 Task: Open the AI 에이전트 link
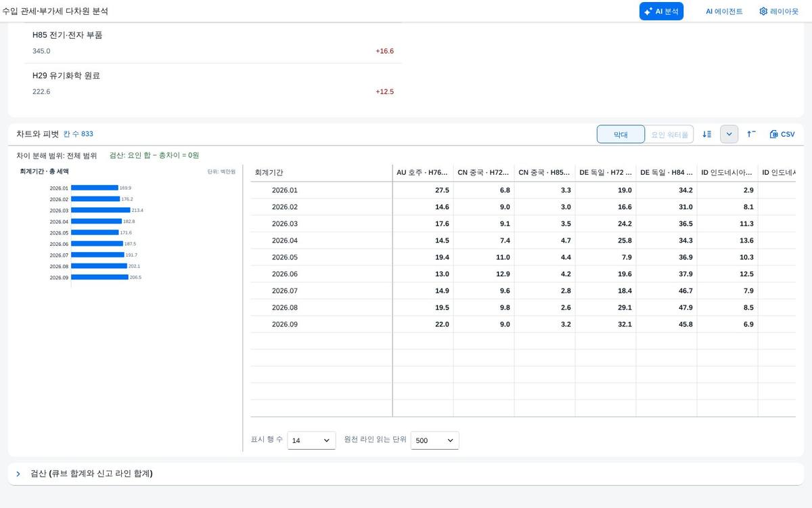pos(724,12)
